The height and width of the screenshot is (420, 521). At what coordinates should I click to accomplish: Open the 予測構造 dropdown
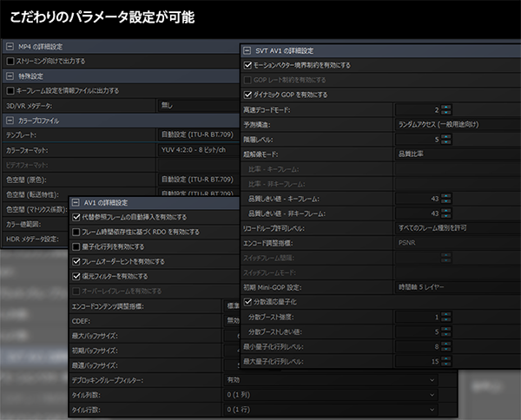tap(458, 124)
